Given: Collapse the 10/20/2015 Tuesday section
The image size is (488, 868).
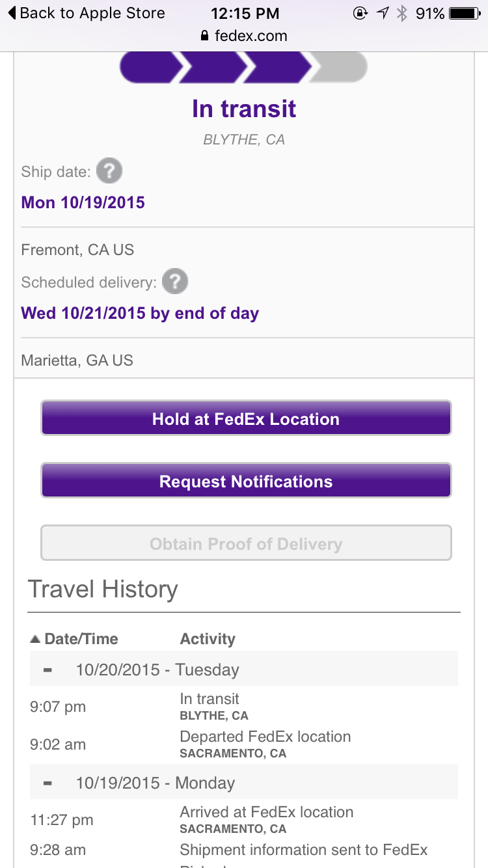Looking at the screenshot, I should [47, 670].
